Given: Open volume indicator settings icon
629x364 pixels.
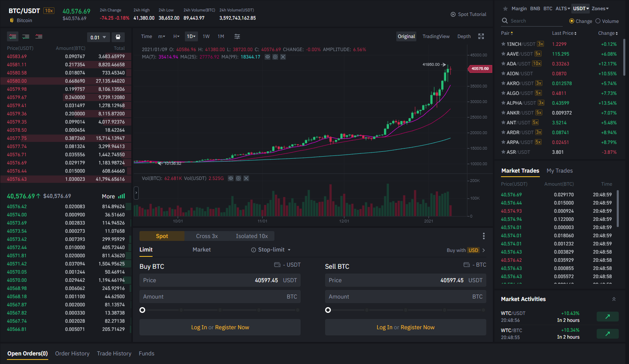Looking at the screenshot, I should [238, 178].
